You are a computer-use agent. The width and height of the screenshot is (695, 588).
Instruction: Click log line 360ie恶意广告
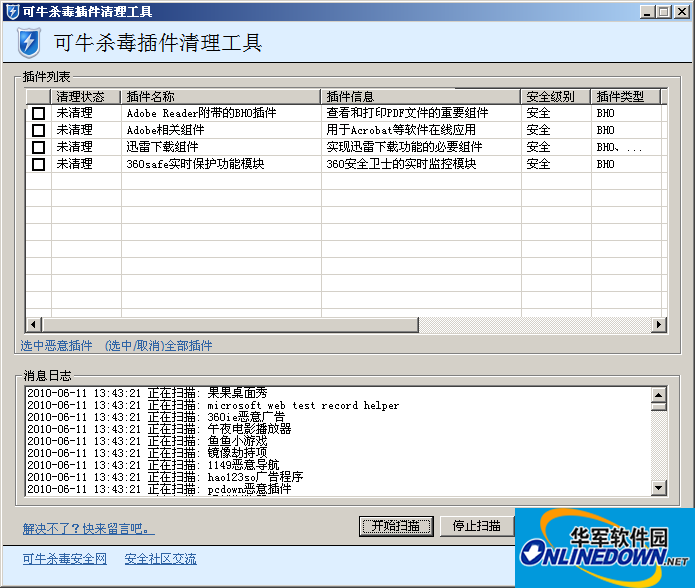[156, 417]
